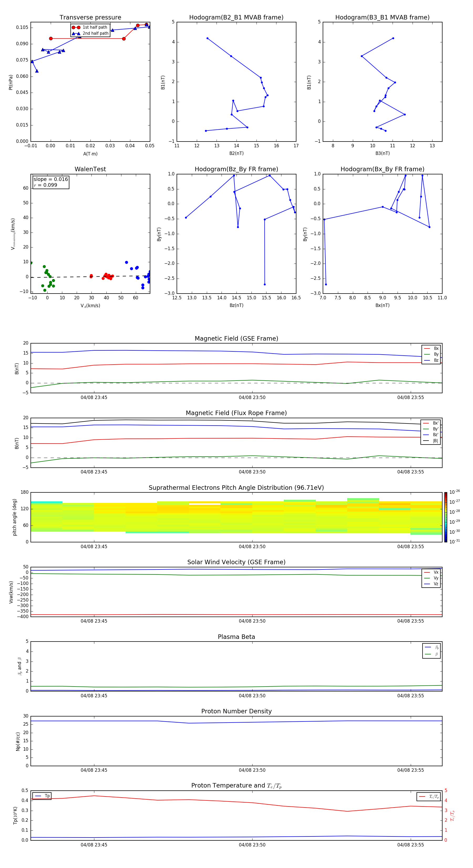Click "04/08 23:45" tick under the Plasma Beta plot
Image resolution: width=473 pixels, height=868 pixels.
click(94, 696)
